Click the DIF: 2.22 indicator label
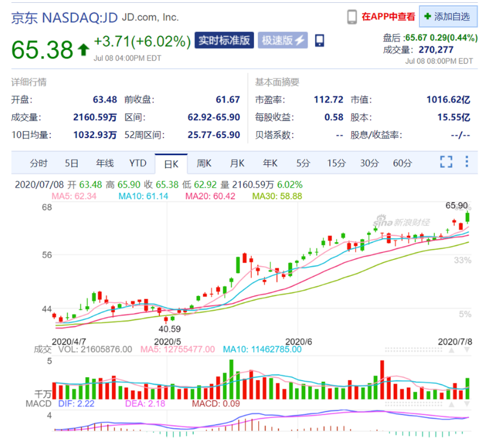The width and height of the screenshot is (498, 448). coord(76,404)
